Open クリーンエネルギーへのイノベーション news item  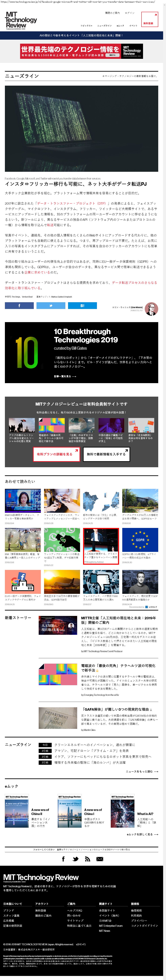[94, 745]
